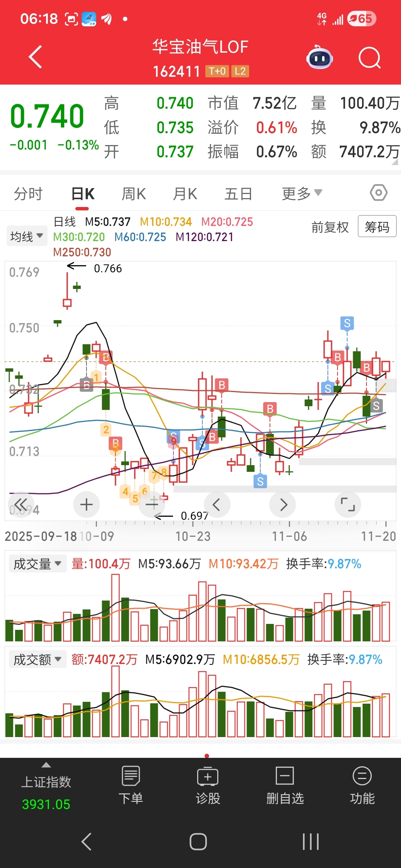Screen dimensions: 401x868
Task: Switch to 月K tab
Action: click(x=185, y=194)
